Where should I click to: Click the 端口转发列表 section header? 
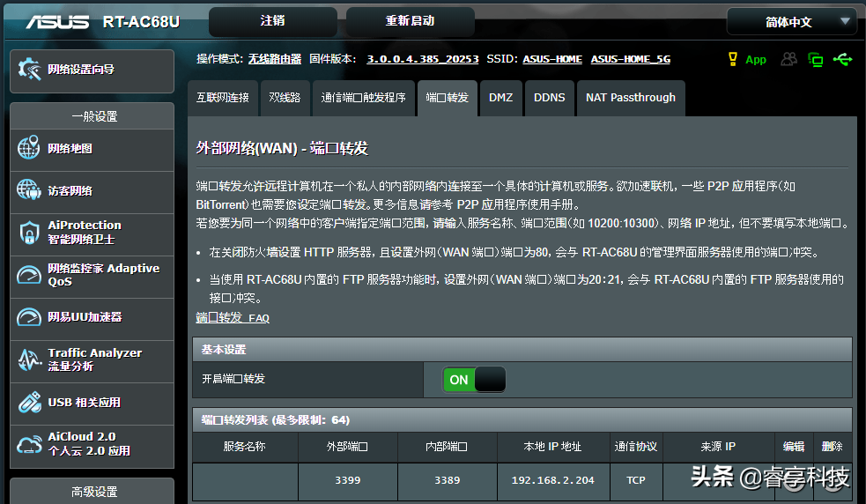(522, 420)
